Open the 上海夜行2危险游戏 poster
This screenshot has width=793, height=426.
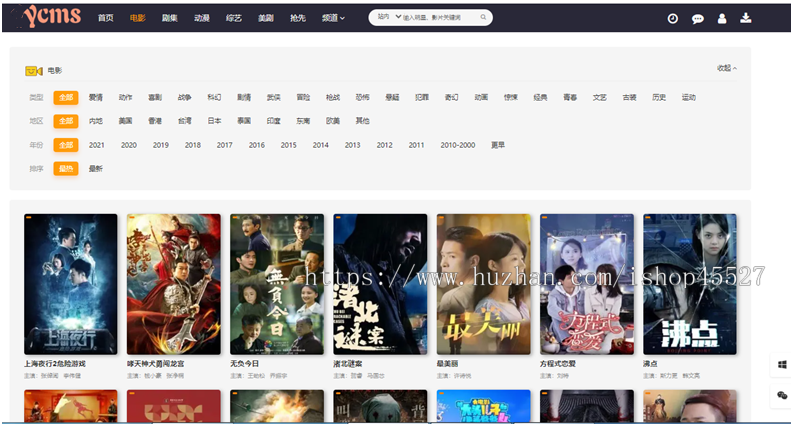point(71,284)
